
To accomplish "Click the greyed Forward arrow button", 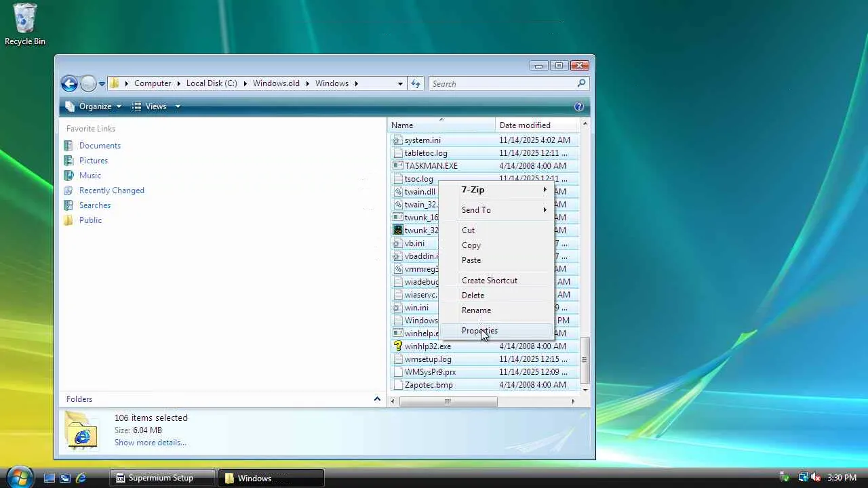I will point(88,83).
